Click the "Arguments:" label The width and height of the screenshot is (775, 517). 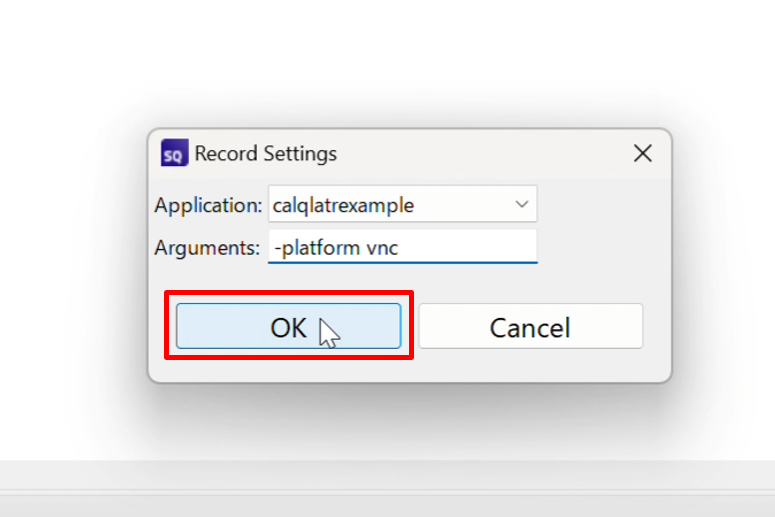tap(207, 248)
